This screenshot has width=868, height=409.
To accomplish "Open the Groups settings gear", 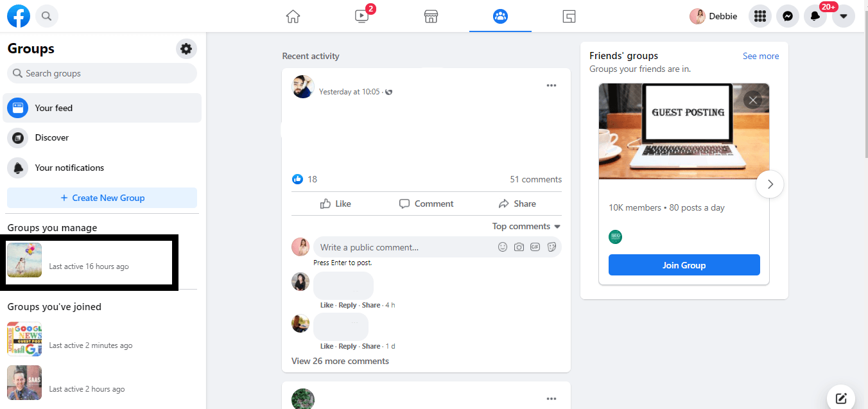I will pos(186,48).
